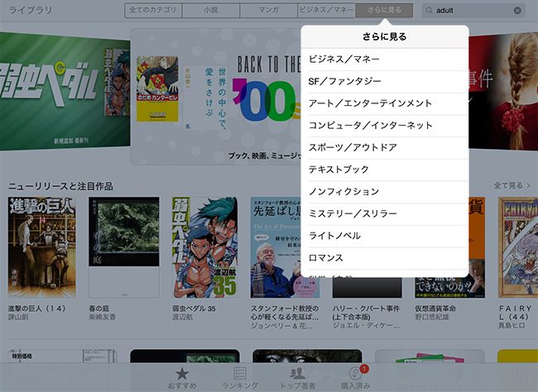This screenshot has width=538, height=392.
Task: Toggle the さらに見る dropdown segment
Action: coord(384,10)
